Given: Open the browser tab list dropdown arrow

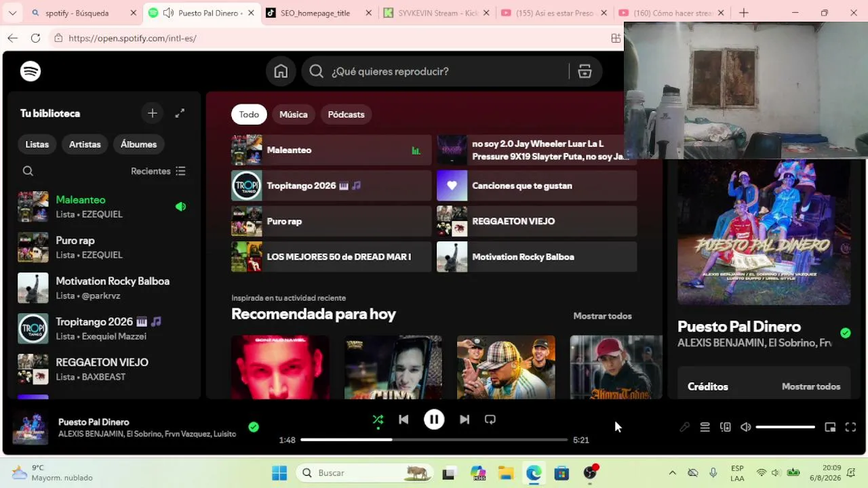Looking at the screenshot, I should [x=12, y=12].
